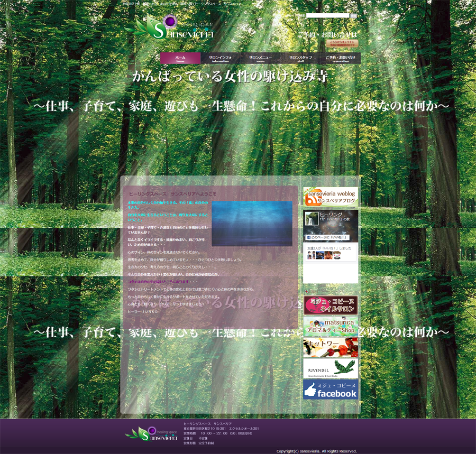Image resolution: width=476 pixels, height=454 pixels.
Task: Open the matsurica アロマ&ティーShop banner
Action: 331,326
